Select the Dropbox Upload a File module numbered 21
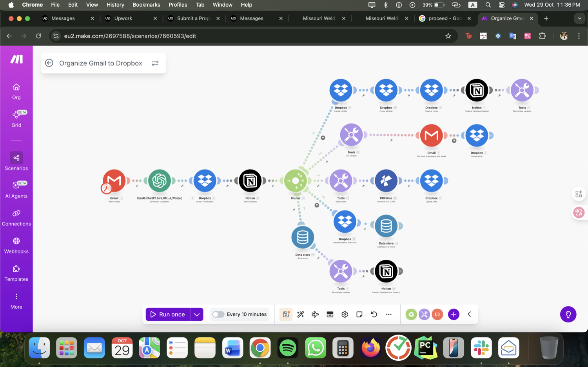The width and height of the screenshot is (588, 367). click(432, 181)
